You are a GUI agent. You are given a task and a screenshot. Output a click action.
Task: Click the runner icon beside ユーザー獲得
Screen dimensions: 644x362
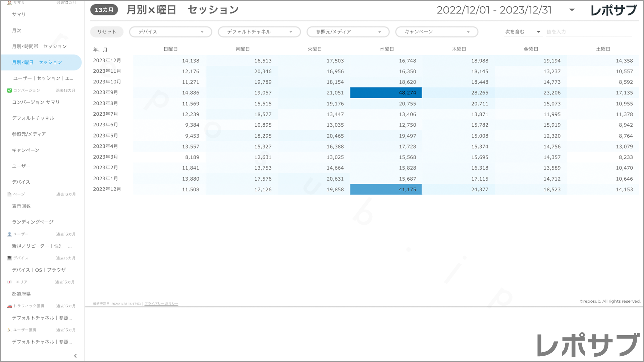[x=9, y=330]
